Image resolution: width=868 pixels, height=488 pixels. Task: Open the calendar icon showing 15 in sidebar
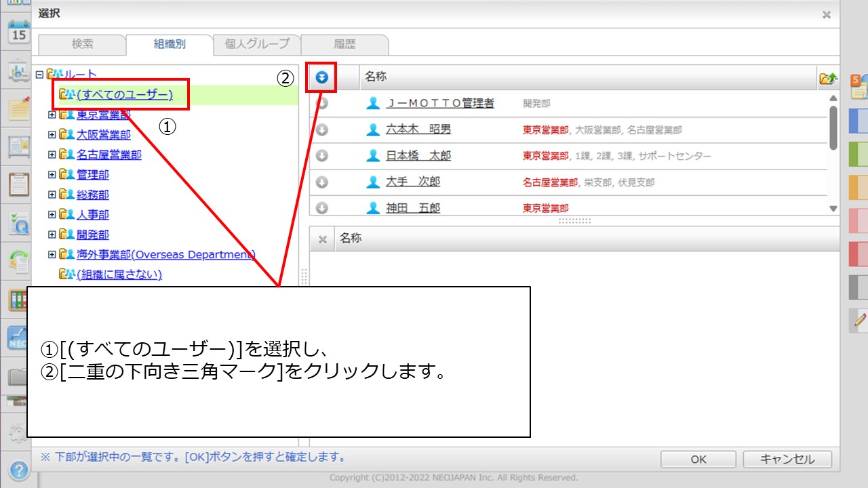[x=18, y=33]
